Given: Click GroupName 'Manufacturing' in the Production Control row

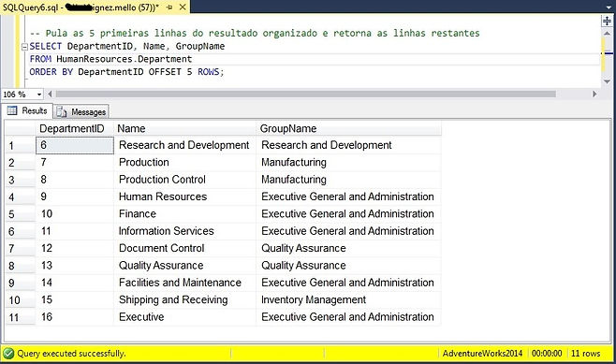Looking at the screenshot, I should coord(349,180).
